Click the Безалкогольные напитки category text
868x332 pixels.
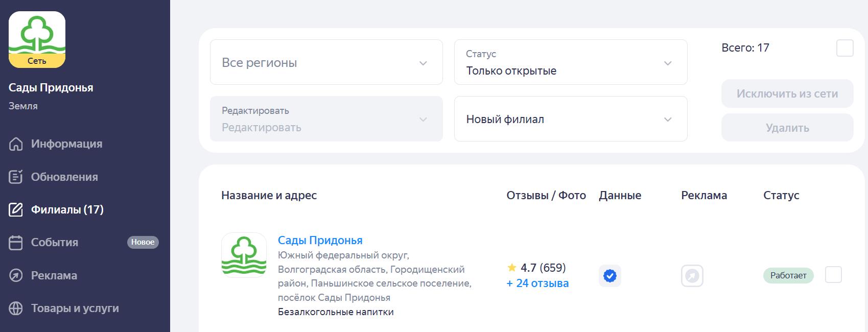click(x=336, y=312)
